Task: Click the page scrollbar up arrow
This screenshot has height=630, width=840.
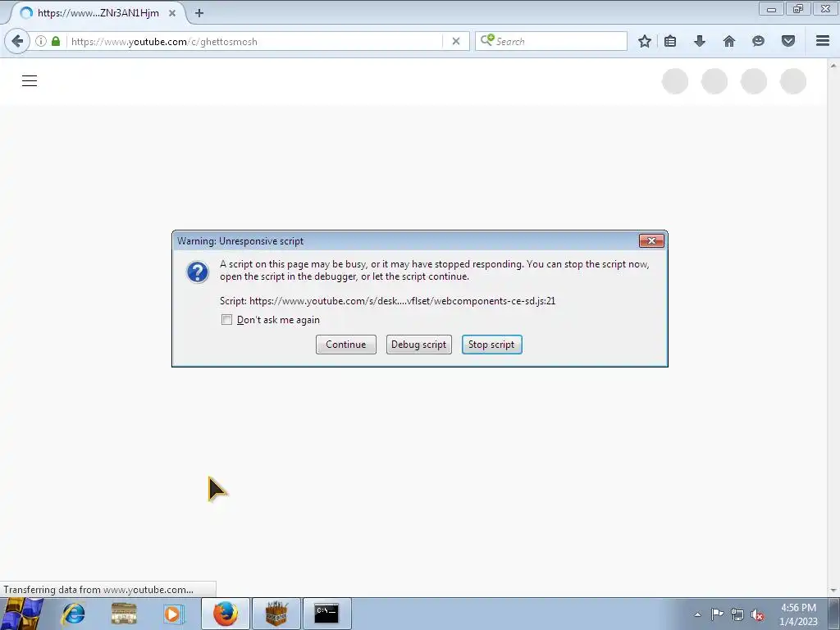Action: pos(833,66)
